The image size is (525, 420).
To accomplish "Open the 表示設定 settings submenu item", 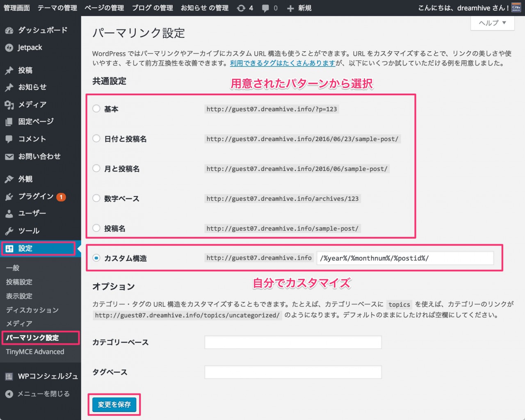I will [19, 296].
